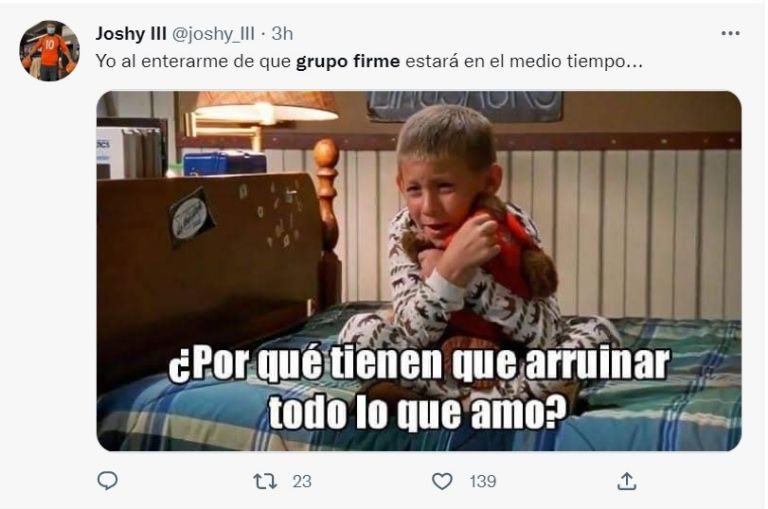Image resolution: width=768 pixels, height=509 pixels.
Task: Click the display name Joshy III
Action: 131,33
